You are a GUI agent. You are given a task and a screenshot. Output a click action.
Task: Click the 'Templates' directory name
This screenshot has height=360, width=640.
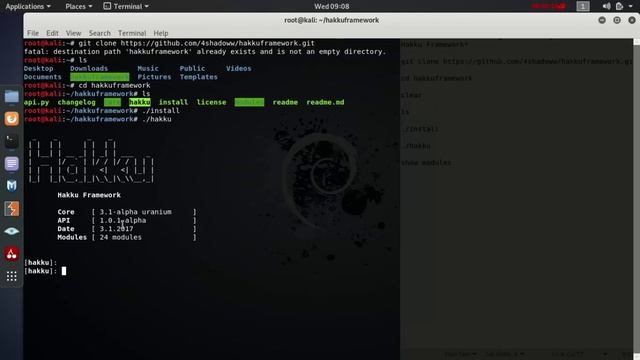coord(199,77)
